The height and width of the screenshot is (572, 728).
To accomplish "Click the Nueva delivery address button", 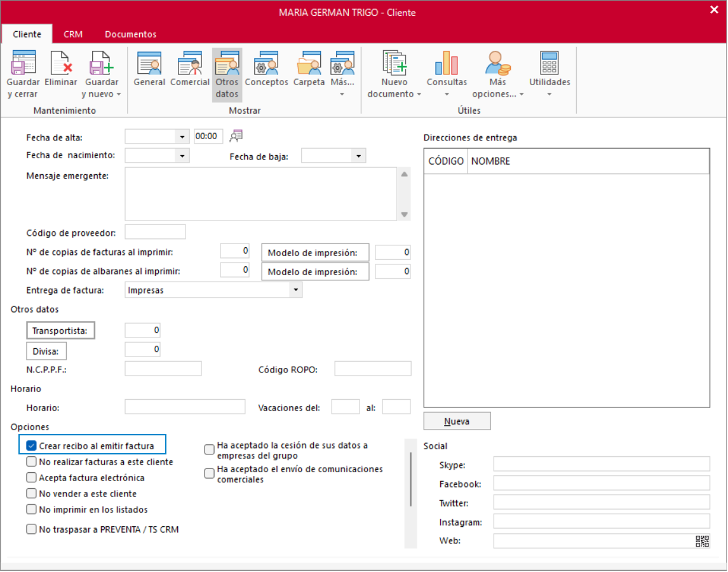I will tap(457, 421).
